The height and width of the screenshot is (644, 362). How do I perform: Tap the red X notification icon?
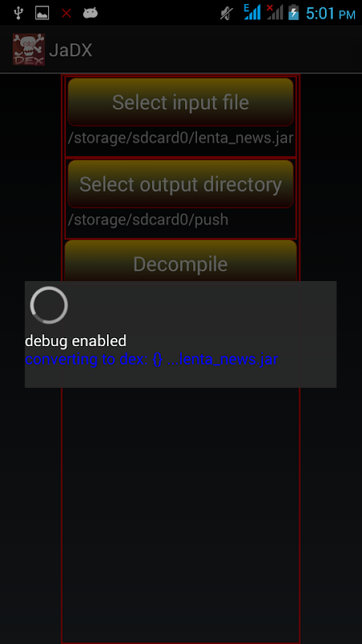coord(67,13)
